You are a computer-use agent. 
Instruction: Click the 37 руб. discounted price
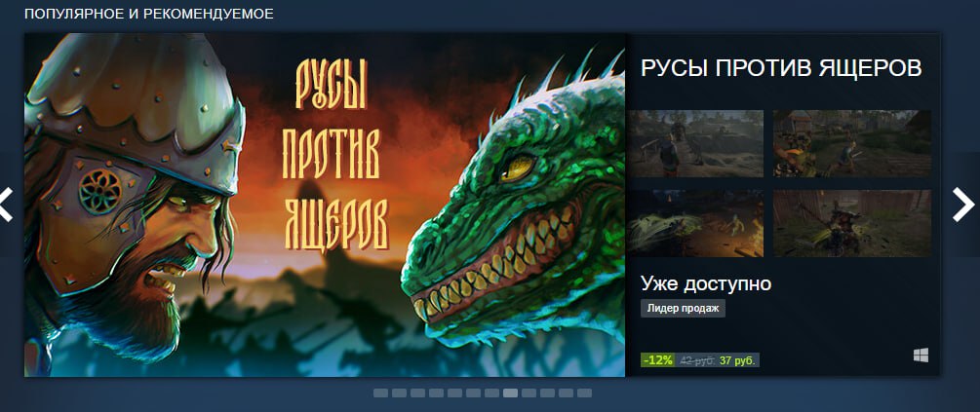(x=737, y=360)
